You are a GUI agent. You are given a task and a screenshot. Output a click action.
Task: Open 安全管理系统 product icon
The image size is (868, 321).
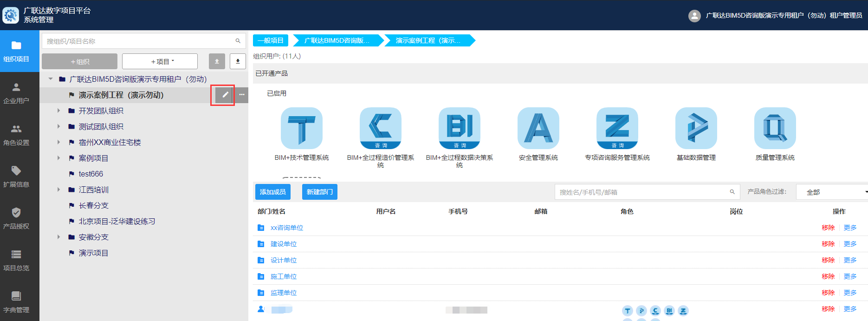pyautogui.click(x=538, y=128)
